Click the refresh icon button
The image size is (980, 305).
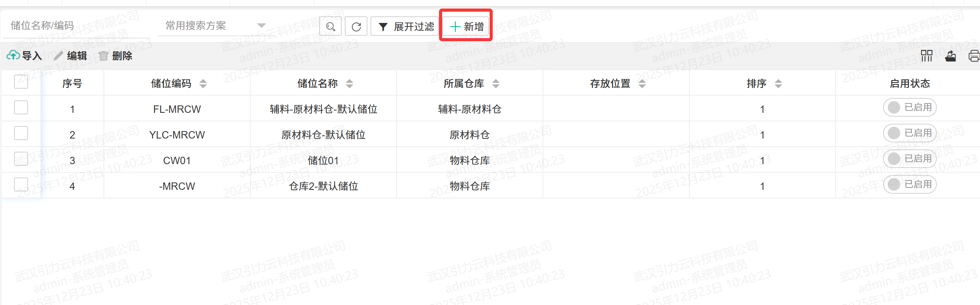356,26
